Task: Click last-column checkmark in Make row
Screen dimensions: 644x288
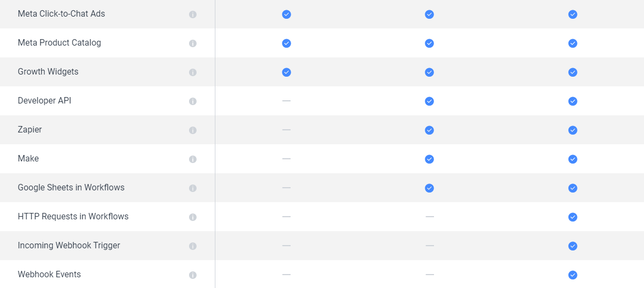Action: 573,159
